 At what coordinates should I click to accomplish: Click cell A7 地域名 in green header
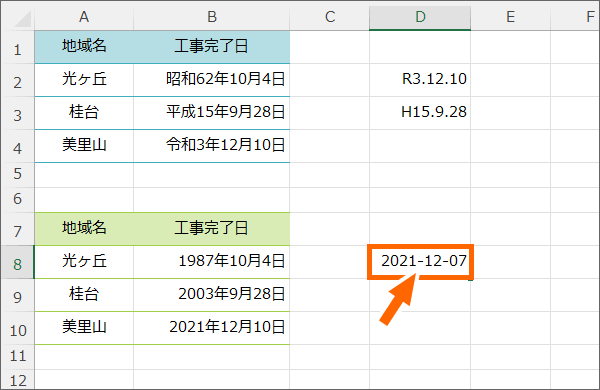[84, 229]
